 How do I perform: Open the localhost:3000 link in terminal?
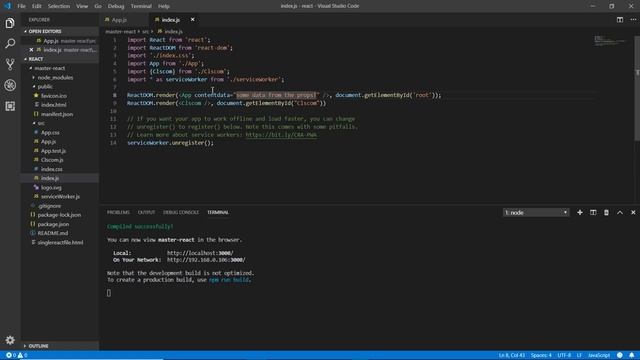coord(200,253)
